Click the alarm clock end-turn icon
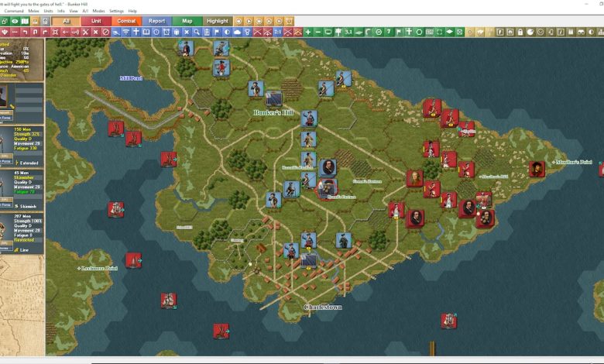Image resolution: width=604 pixels, height=364 pixels. coord(290,21)
